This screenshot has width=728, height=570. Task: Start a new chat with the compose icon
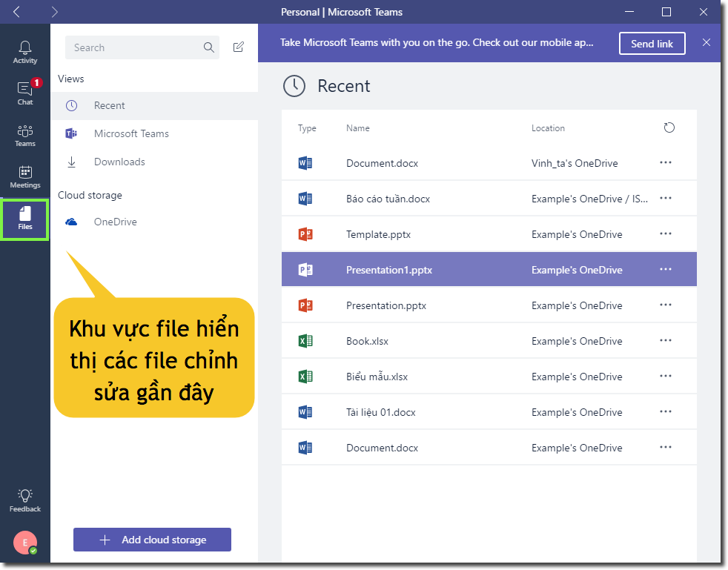pos(238,46)
